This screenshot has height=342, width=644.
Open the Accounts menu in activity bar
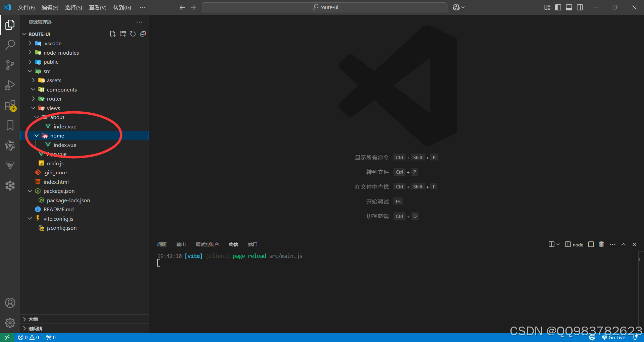click(x=10, y=303)
